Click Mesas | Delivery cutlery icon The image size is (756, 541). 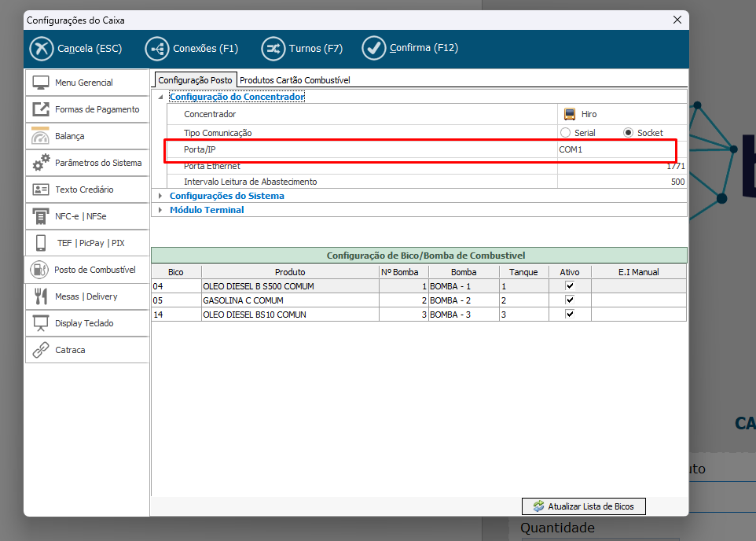click(x=41, y=296)
